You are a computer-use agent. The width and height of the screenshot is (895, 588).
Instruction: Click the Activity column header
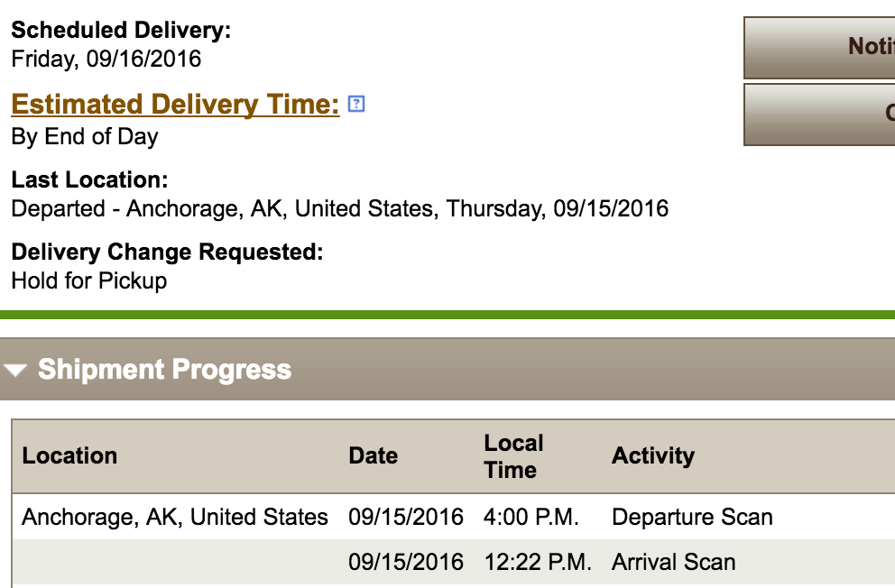pos(652,455)
